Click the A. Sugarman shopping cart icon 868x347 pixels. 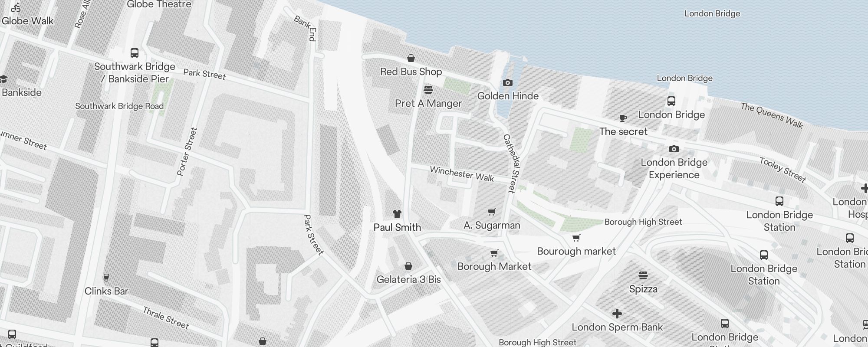coord(491,212)
